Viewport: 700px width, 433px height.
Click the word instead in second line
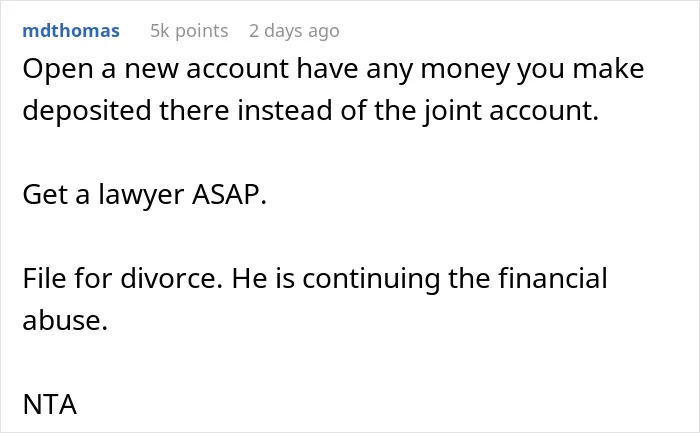coord(285,110)
